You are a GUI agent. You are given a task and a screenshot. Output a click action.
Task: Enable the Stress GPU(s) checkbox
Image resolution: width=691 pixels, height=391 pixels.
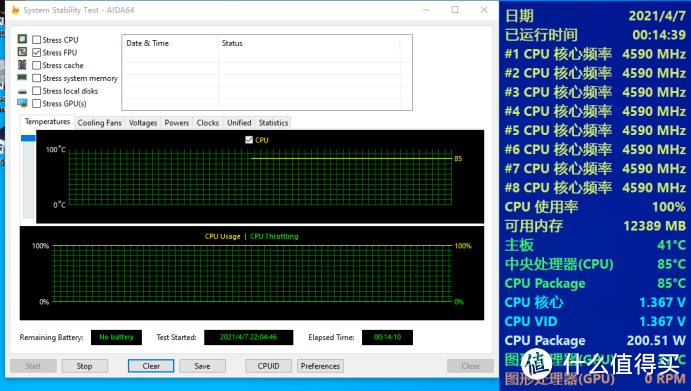[37, 104]
